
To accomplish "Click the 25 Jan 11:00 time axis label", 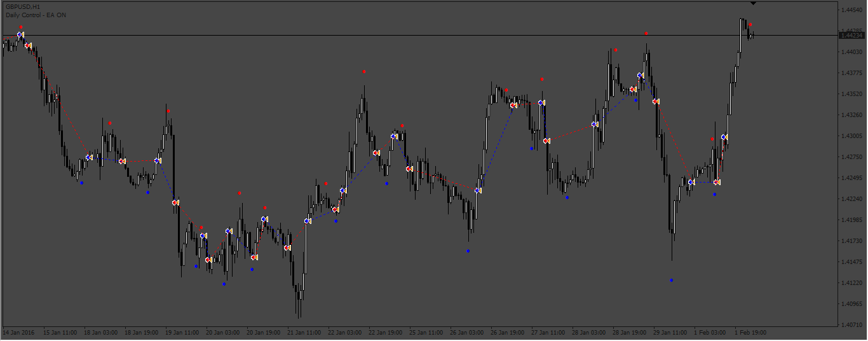I will tap(426, 333).
